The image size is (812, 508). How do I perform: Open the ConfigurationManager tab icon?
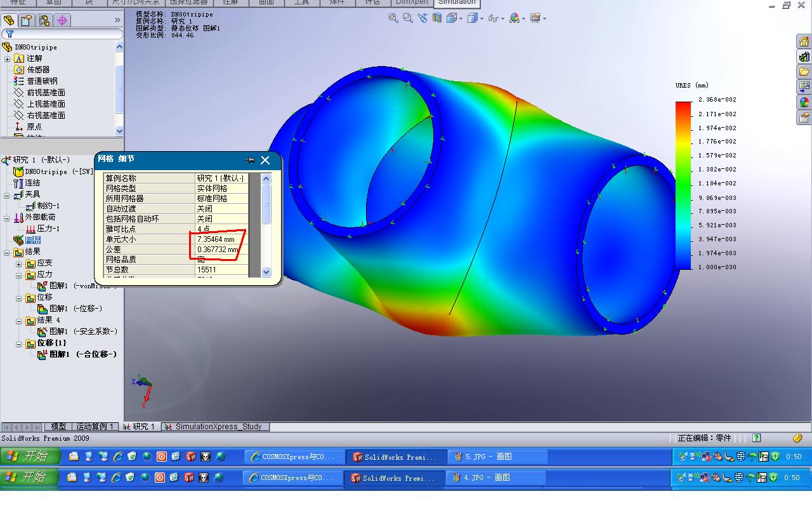tap(44, 20)
